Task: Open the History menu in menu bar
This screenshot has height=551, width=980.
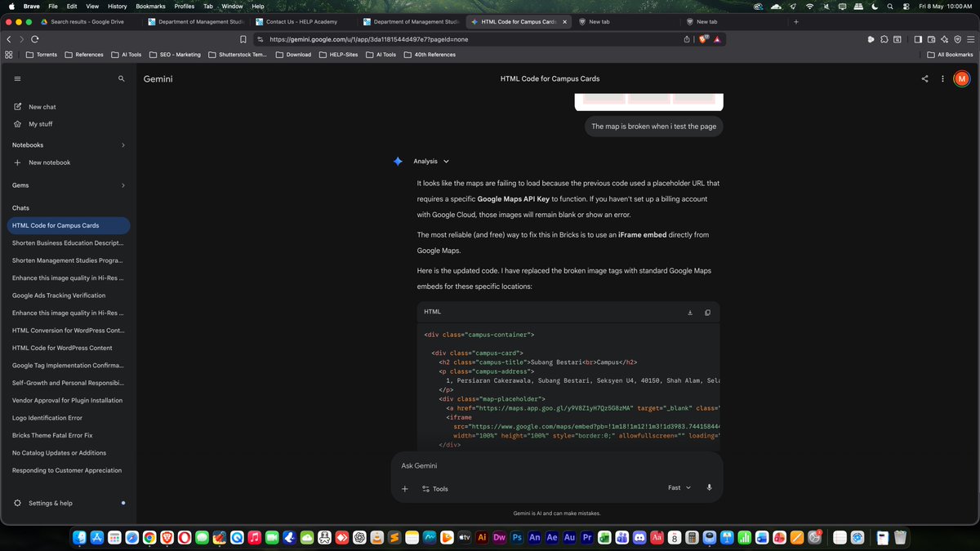Action: pos(117,6)
